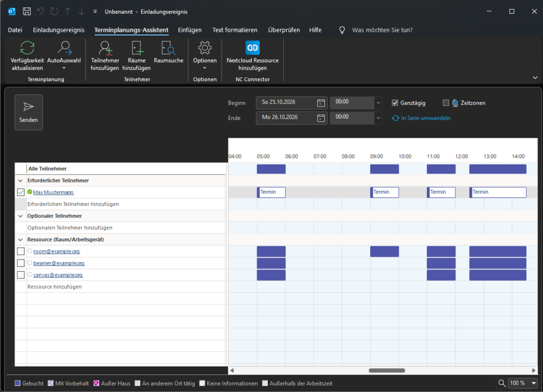Collapse the Optionaler Teilnehmer group
The width and height of the screenshot is (543, 392).
coord(21,216)
